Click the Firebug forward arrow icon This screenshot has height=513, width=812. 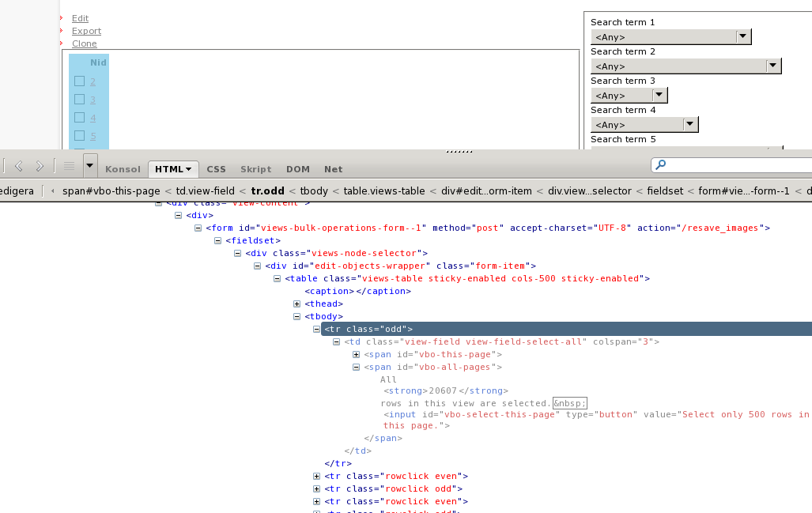pos(40,166)
